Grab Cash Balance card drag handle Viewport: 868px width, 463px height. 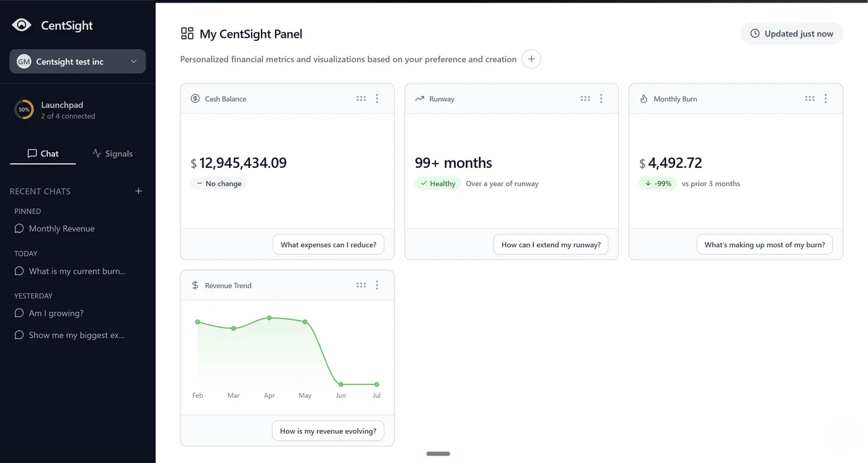click(x=361, y=99)
